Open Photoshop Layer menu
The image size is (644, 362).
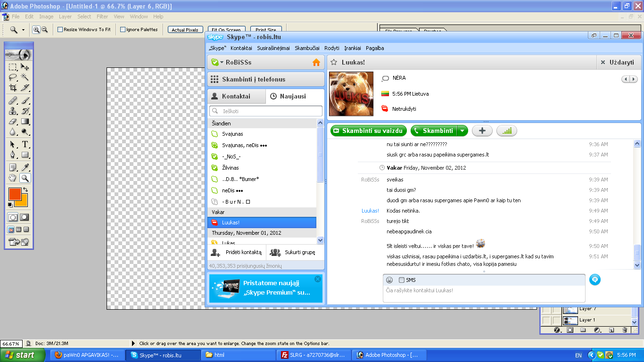click(x=66, y=16)
